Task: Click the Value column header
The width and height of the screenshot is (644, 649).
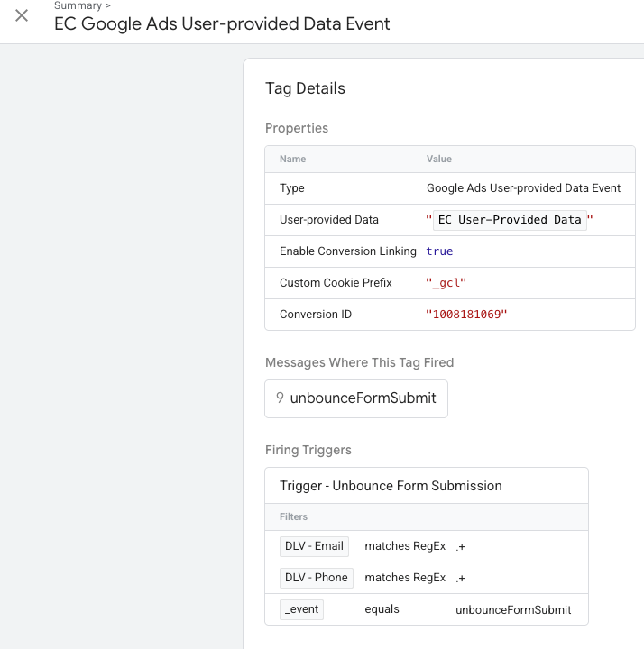Action: tap(438, 159)
